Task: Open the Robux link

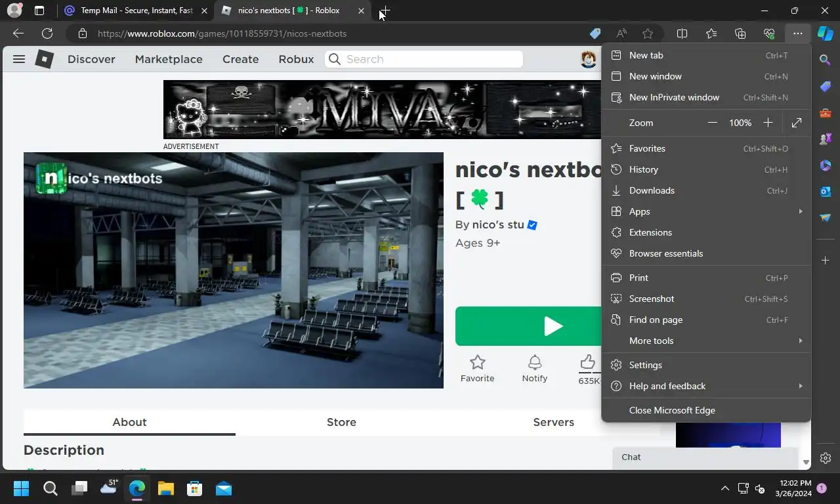Action: click(296, 59)
